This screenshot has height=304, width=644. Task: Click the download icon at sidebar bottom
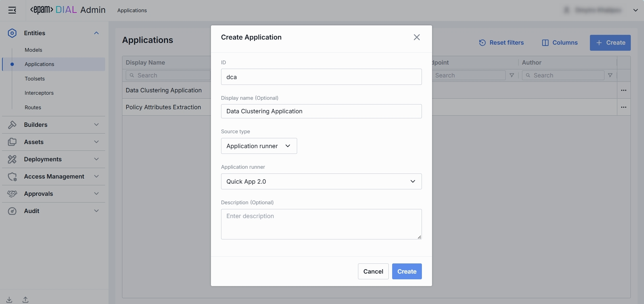[9, 300]
